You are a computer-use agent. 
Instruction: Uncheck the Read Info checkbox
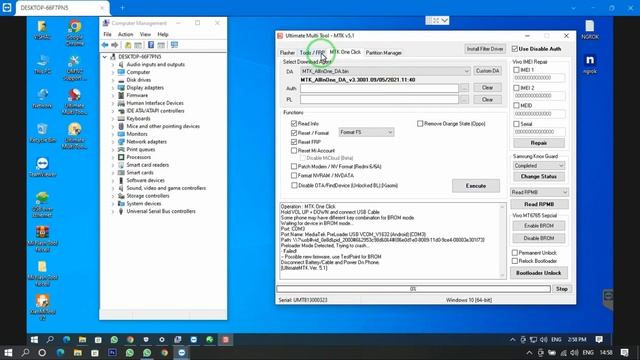pos(294,123)
